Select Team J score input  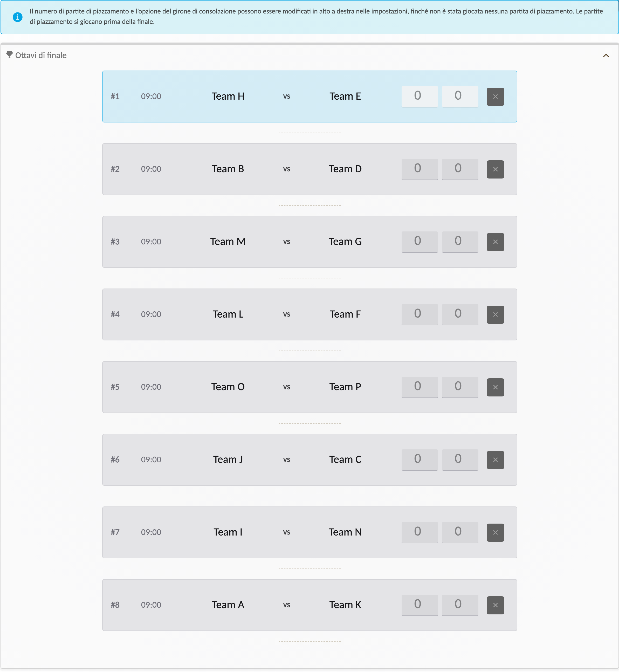click(419, 460)
